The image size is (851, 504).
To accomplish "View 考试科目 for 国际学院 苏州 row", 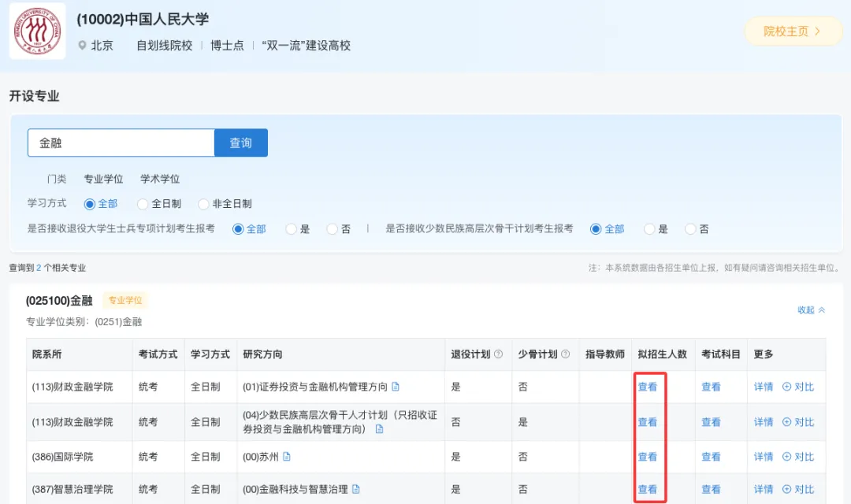I will 711,457.
